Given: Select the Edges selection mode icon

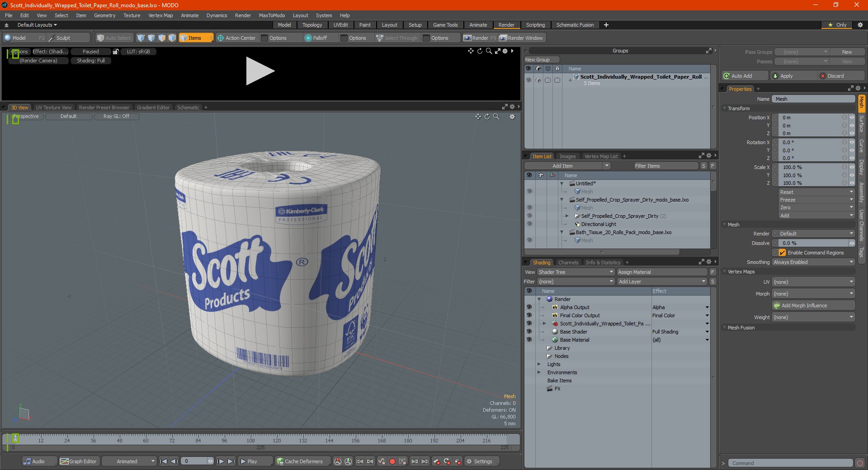Looking at the screenshot, I should point(151,38).
